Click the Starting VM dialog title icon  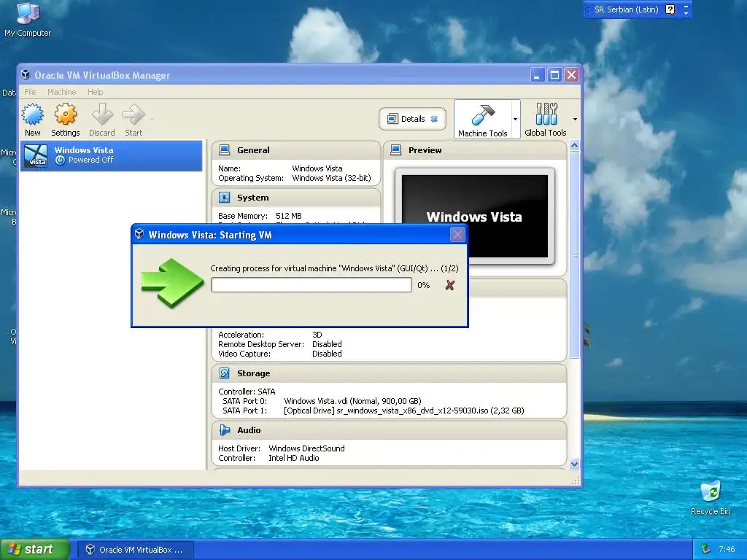tap(139, 234)
